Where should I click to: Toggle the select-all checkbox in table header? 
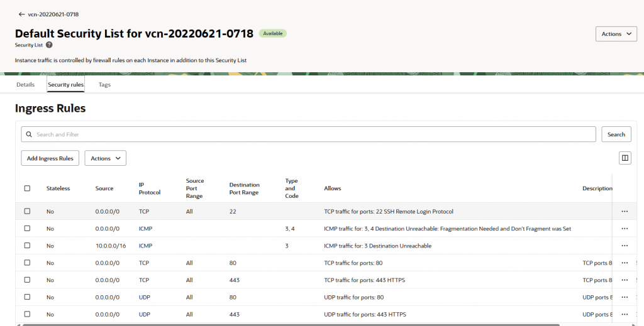point(27,188)
